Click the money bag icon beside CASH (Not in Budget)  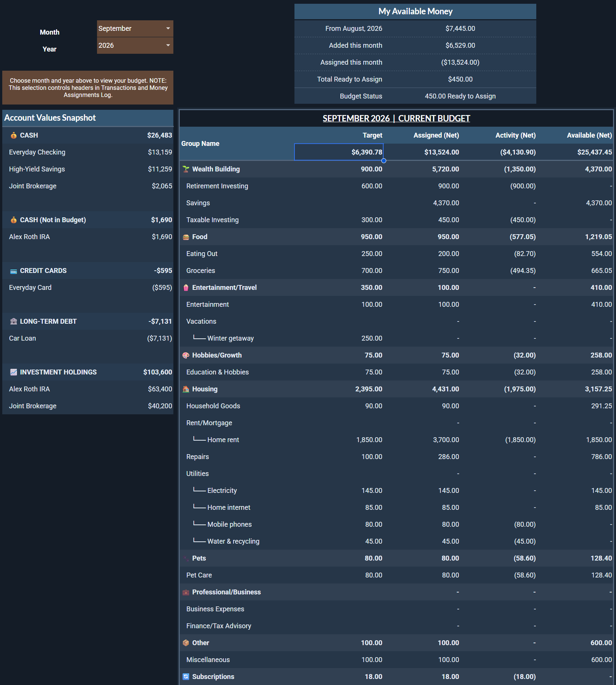(14, 220)
